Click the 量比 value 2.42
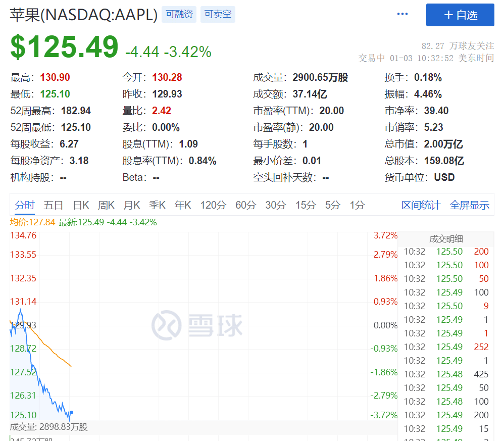 (x=162, y=111)
